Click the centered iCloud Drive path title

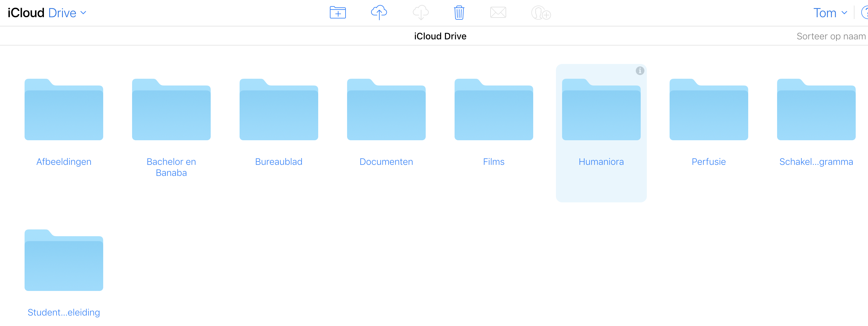point(440,36)
